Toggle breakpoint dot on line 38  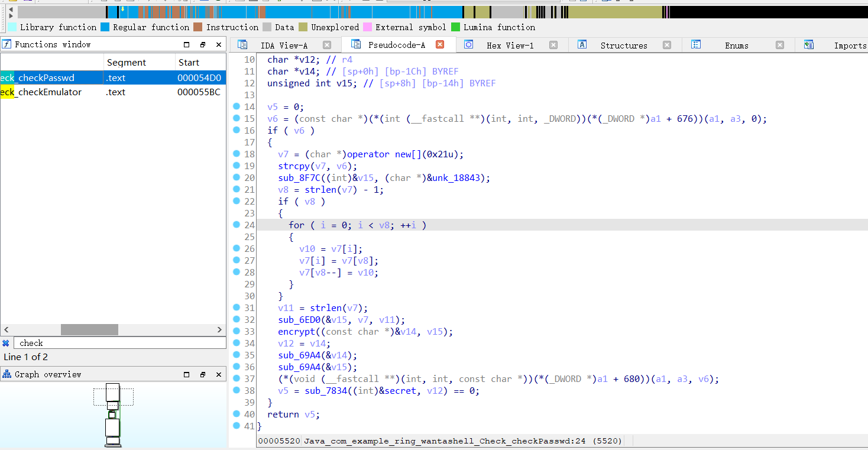tap(236, 390)
